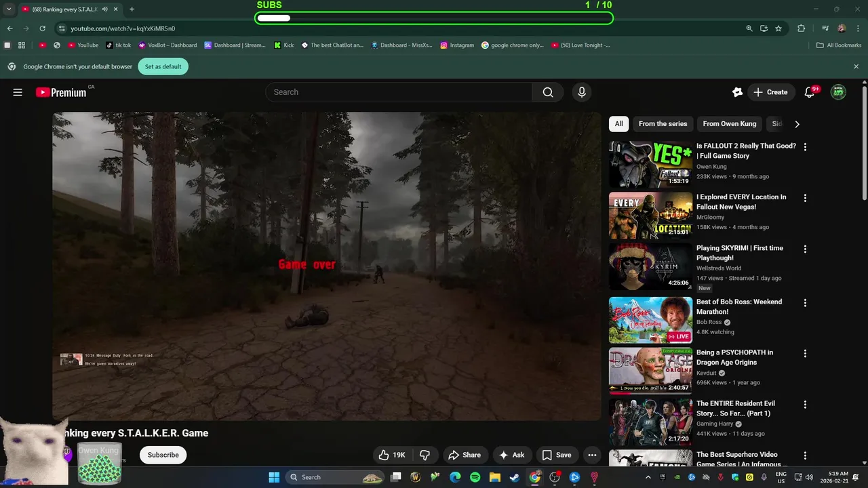The width and height of the screenshot is (868, 488).
Task: Subscribe to Owen Kung
Action: (163, 455)
